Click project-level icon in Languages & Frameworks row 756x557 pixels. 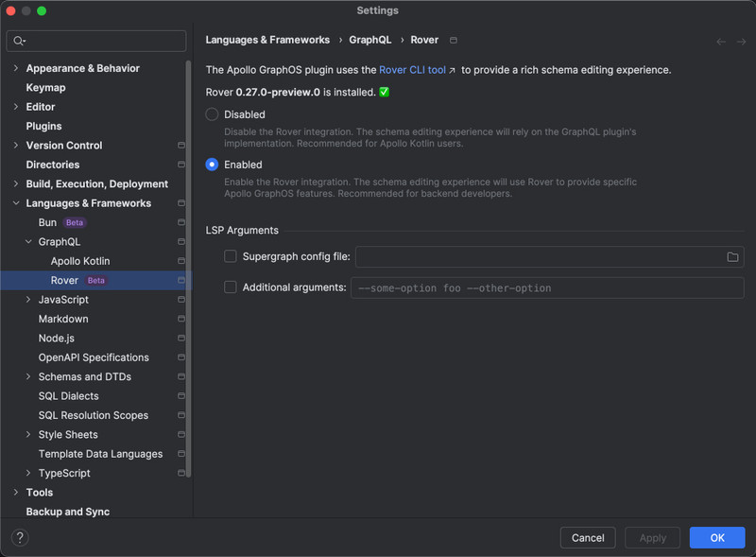coord(181,203)
